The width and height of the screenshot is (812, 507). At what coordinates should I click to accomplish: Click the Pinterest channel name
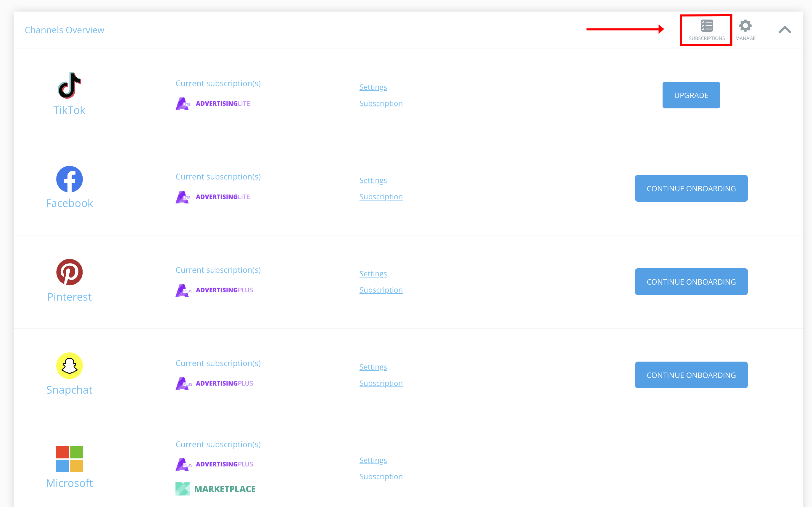(x=69, y=297)
